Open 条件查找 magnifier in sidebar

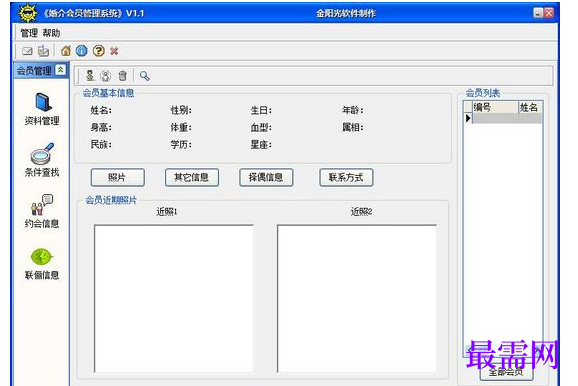tap(42, 160)
